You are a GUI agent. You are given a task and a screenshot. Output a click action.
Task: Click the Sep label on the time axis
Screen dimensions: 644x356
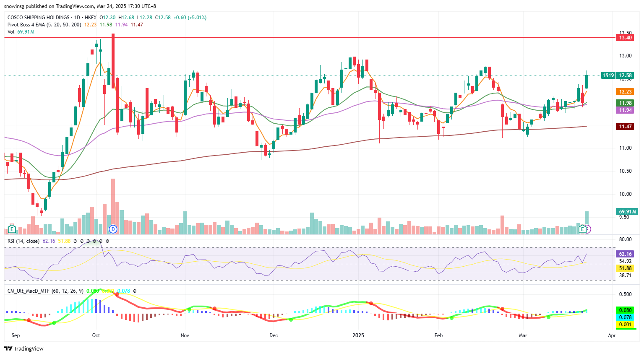click(x=16, y=335)
